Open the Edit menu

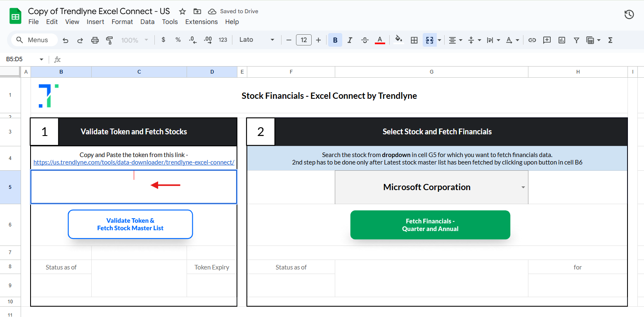(52, 22)
